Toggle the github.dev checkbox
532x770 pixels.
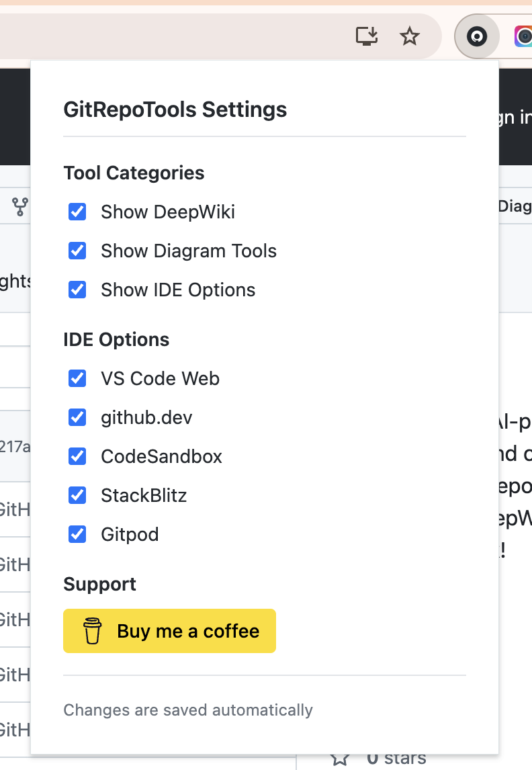point(77,417)
